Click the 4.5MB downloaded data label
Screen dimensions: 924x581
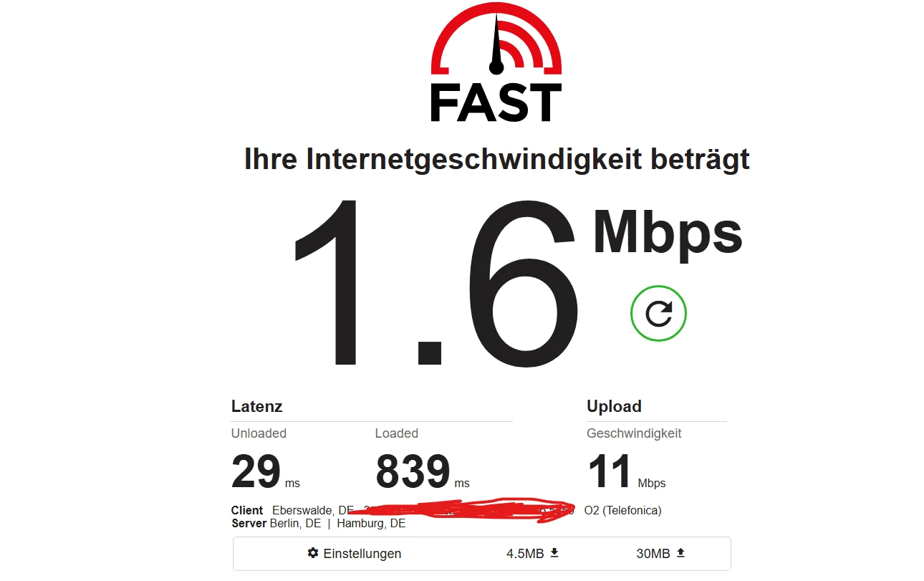[x=526, y=554]
